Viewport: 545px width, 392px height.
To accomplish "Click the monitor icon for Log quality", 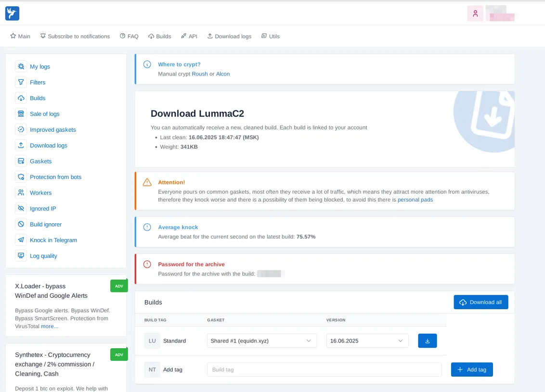I will 21,256.
